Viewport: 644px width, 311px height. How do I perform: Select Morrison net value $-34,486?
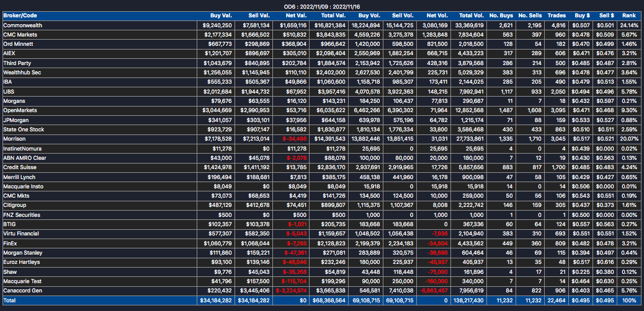[x=293, y=139]
